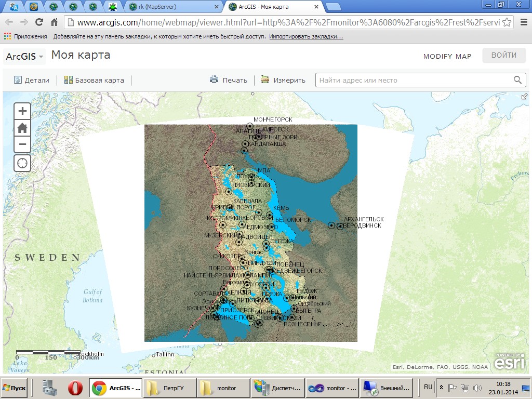Switch to the rk (MapServer) tab

tap(173, 7)
